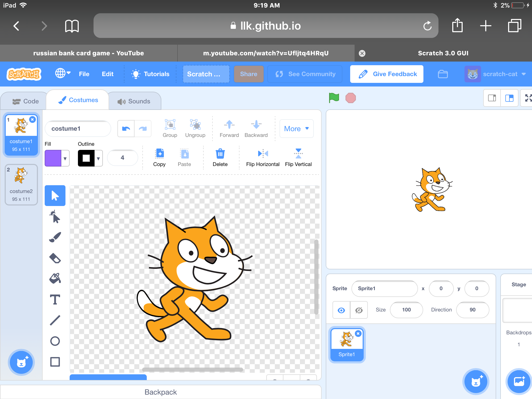Viewport: 532px width, 399px height.
Task: Pick the Circle shape tool
Action: [x=55, y=341]
